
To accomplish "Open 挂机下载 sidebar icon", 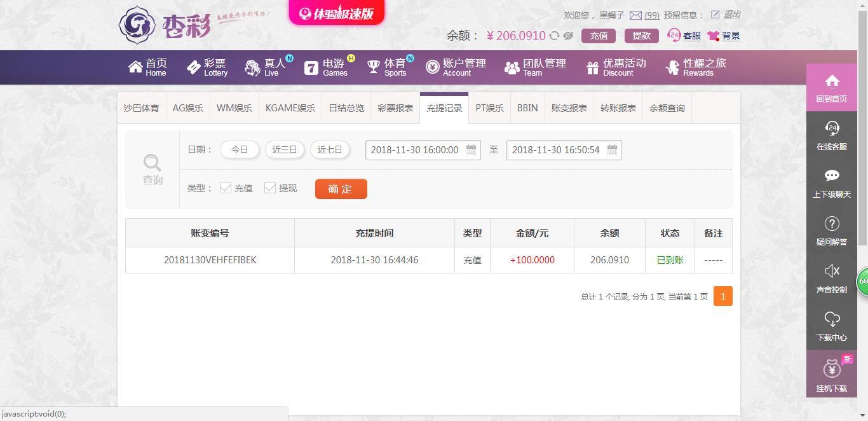I will tap(832, 374).
